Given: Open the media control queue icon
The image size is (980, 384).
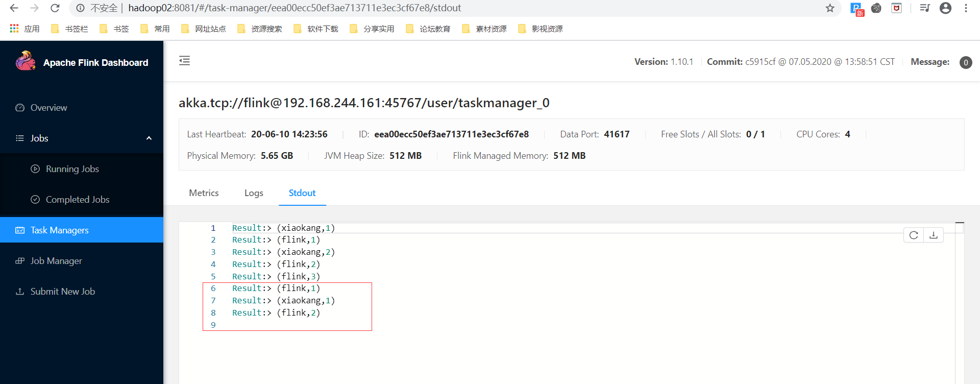Looking at the screenshot, I should [x=925, y=8].
